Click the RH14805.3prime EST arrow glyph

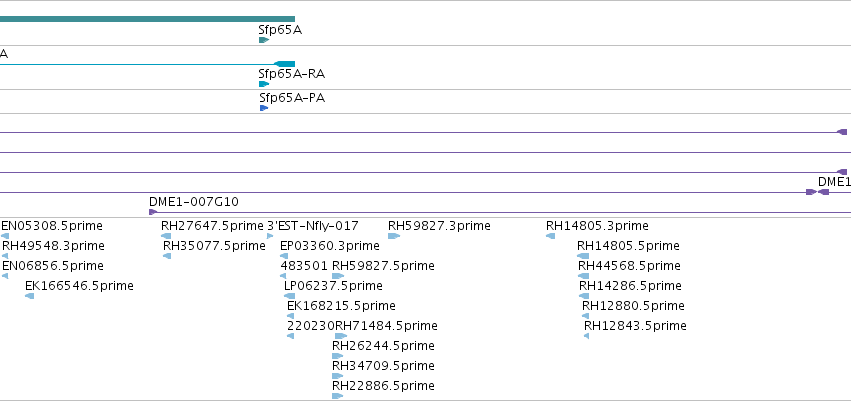pyautogui.click(x=550, y=235)
